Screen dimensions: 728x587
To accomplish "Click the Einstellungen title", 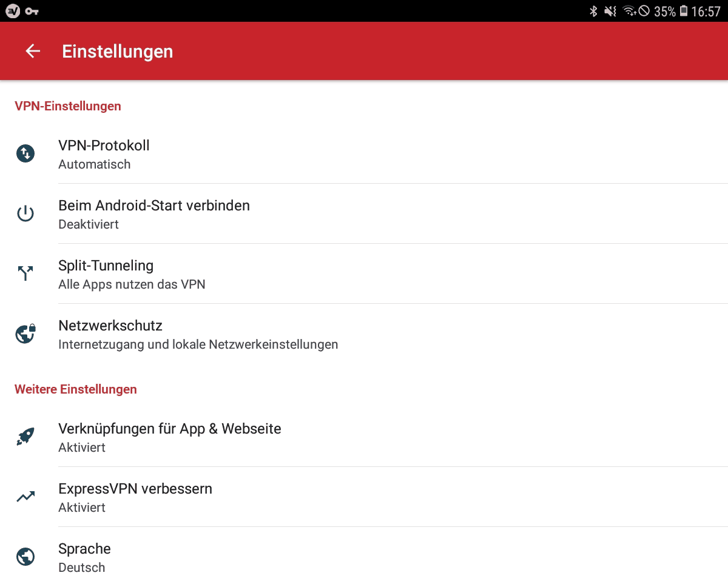I will [118, 52].
